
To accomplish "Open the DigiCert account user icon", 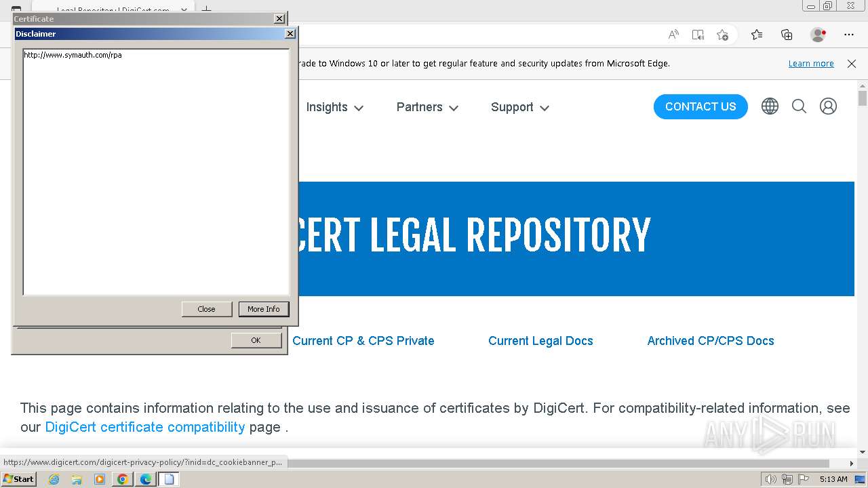I will point(828,106).
